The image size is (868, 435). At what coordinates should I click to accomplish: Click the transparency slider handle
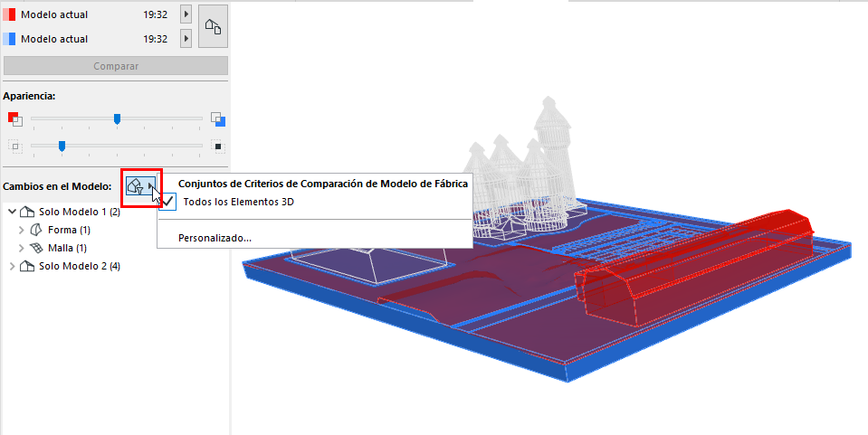pyautogui.click(x=62, y=146)
